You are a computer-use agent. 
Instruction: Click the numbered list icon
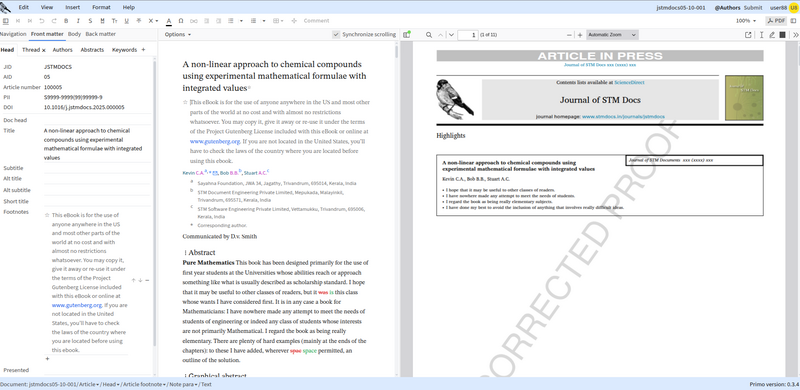[254, 21]
